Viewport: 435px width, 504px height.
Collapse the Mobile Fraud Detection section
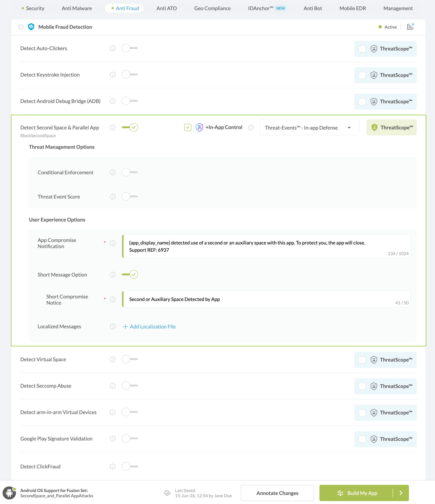point(21,27)
